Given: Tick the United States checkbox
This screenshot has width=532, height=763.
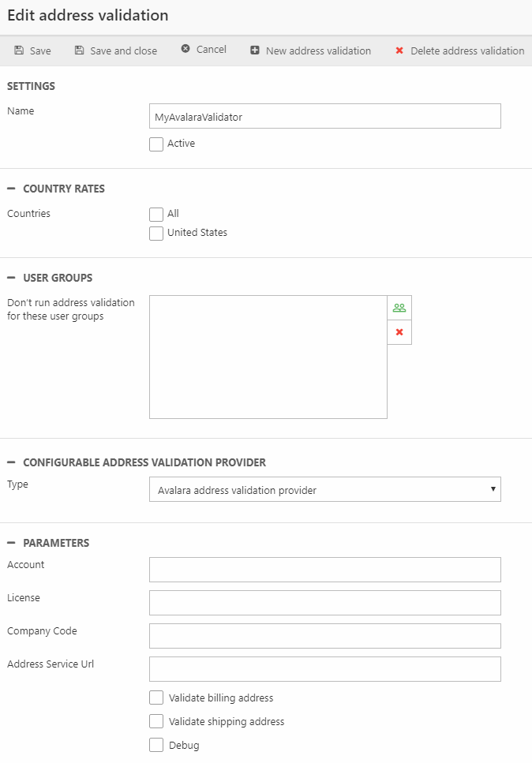Looking at the screenshot, I should [156, 233].
